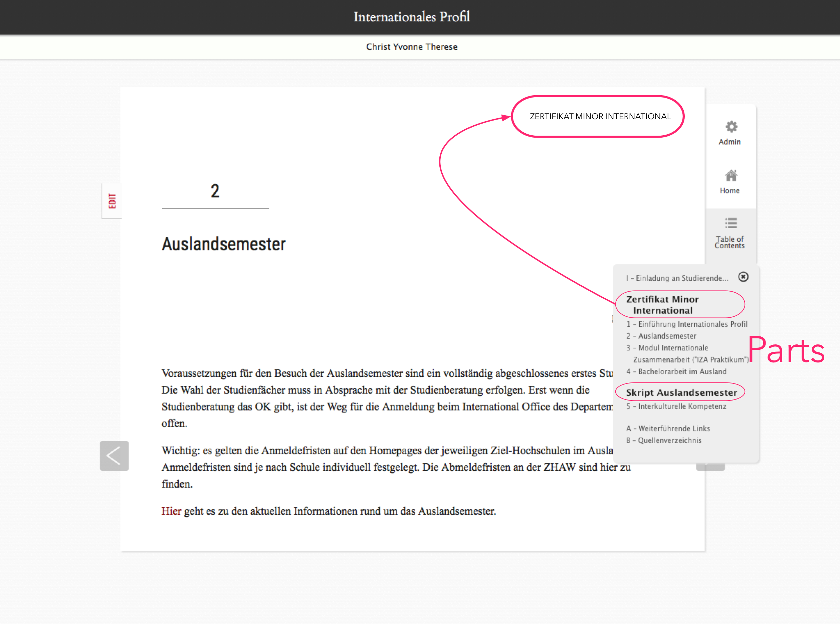Open appendix B Quellenverzeichnis
840x624 pixels.
[664, 440]
